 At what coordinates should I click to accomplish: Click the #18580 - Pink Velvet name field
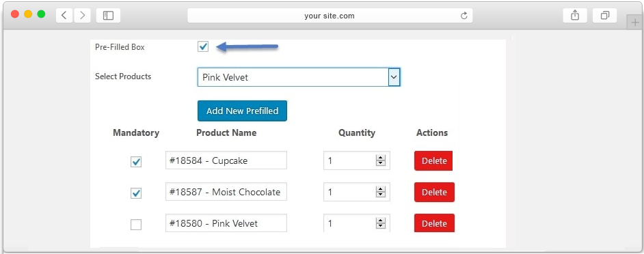[x=226, y=223]
